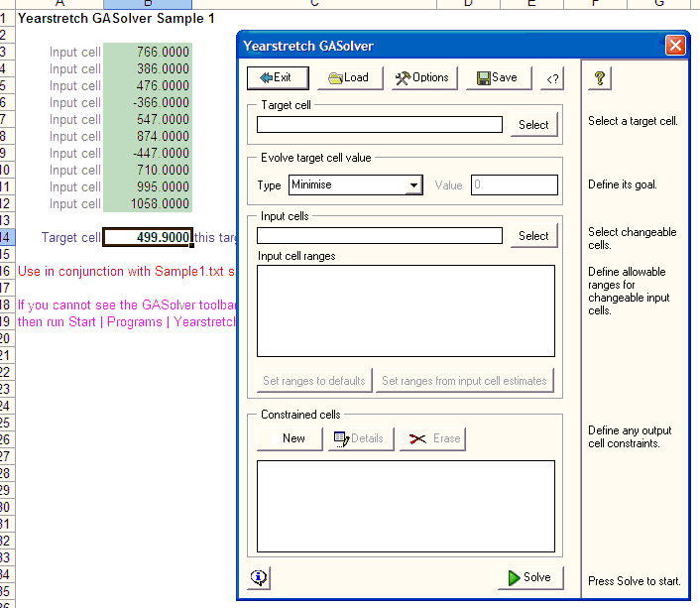
Task: Click the 'Define its goal.' hint text
Action: click(623, 184)
